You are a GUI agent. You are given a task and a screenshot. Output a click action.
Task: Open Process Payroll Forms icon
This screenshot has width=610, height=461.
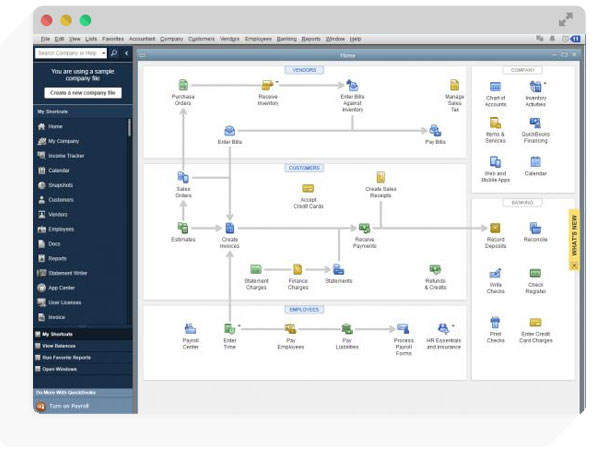tap(403, 329)
